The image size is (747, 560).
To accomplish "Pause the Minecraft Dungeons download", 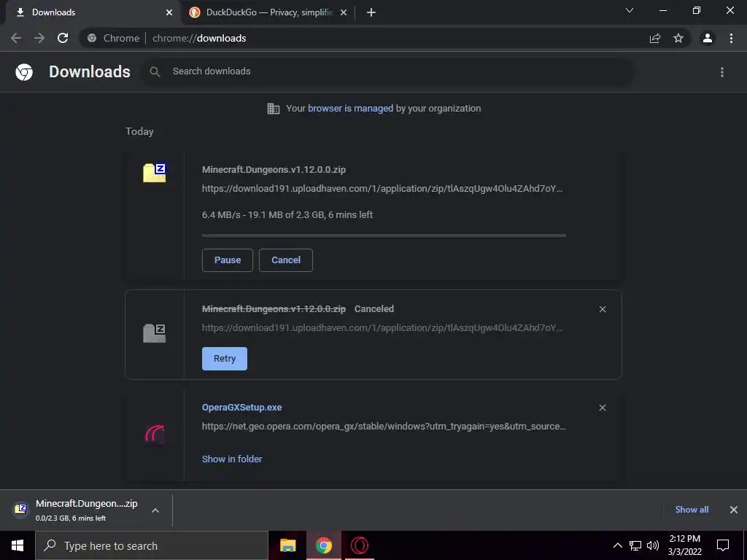I will (x=228, y=260).
